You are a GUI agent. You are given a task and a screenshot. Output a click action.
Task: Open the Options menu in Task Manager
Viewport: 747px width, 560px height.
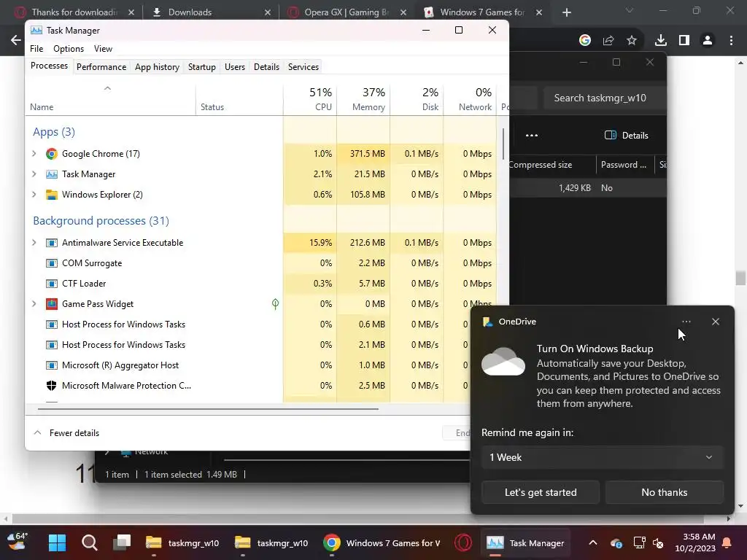[69, 49]
